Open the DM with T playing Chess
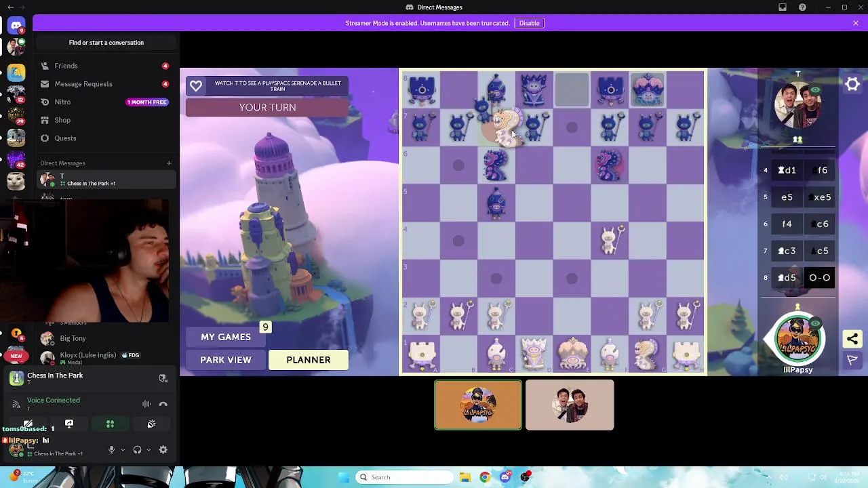The image size is (868, 488). coord(106,180)
